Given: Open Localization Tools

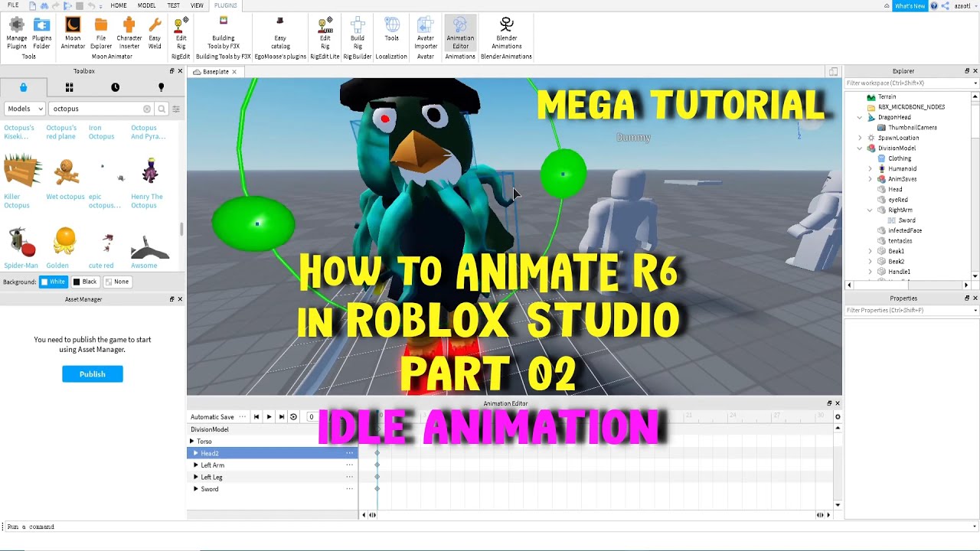Looking at the screenshot, I should click(x=391, y=29).
